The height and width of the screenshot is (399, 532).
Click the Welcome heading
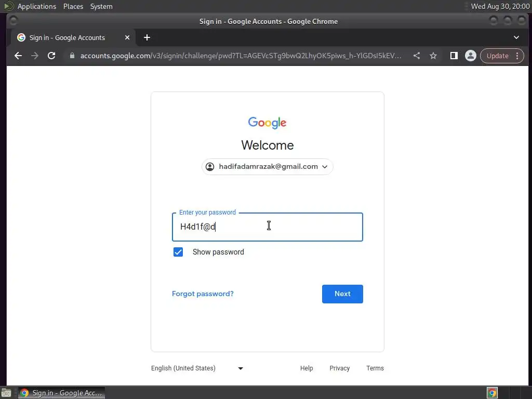[268, 145]
